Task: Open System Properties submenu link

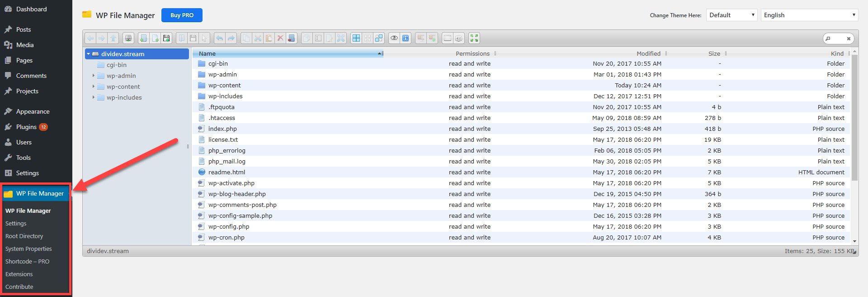Action: coord(28,249)
